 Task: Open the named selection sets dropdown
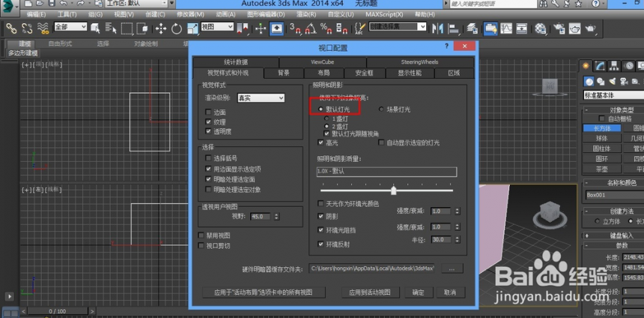point(398,27)
